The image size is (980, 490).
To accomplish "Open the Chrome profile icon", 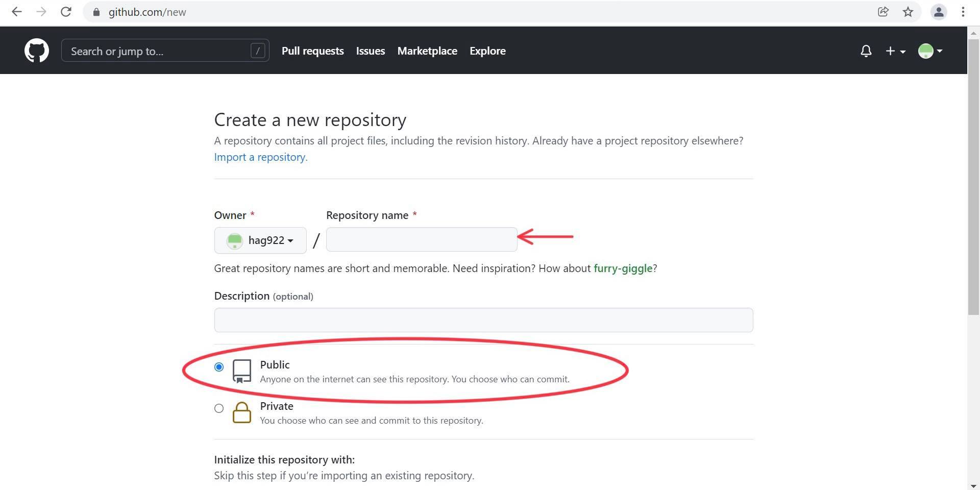I will (x=938, y=12).
